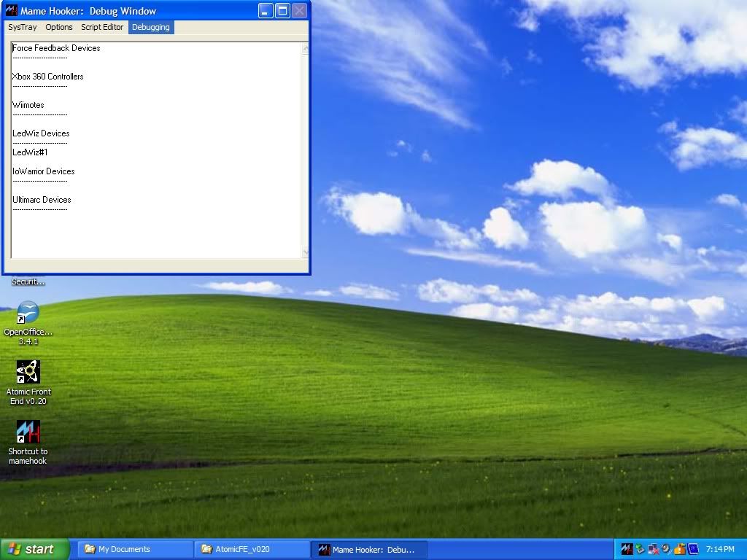Click the Wiimotes line
The height and width of the screenshot is (560, 747).
point(28,105)
